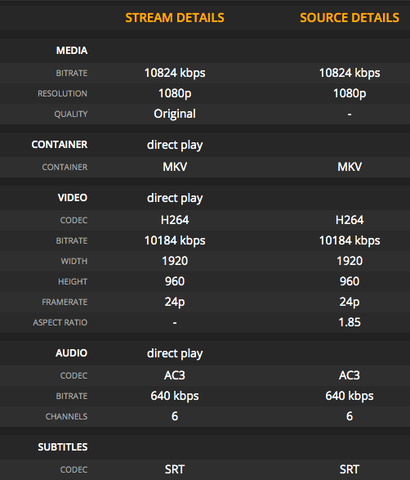Click the SOURCE DETAILS column header

(349, 18)
